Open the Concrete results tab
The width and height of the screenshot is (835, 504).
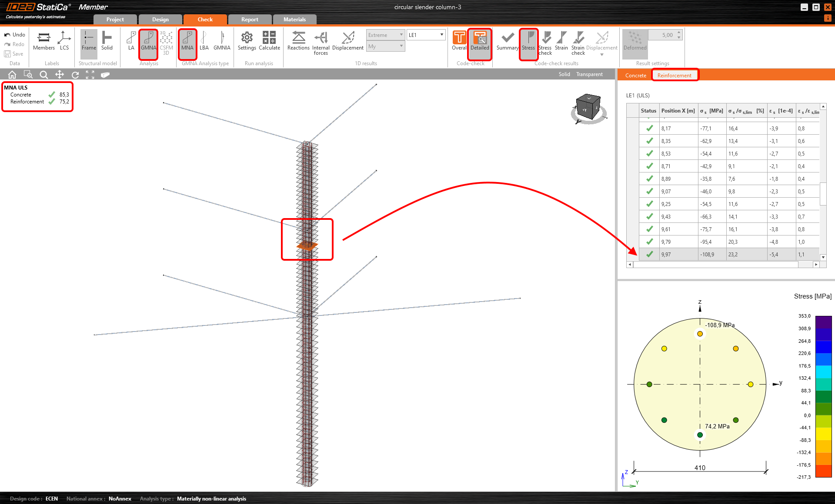(635, 75)
